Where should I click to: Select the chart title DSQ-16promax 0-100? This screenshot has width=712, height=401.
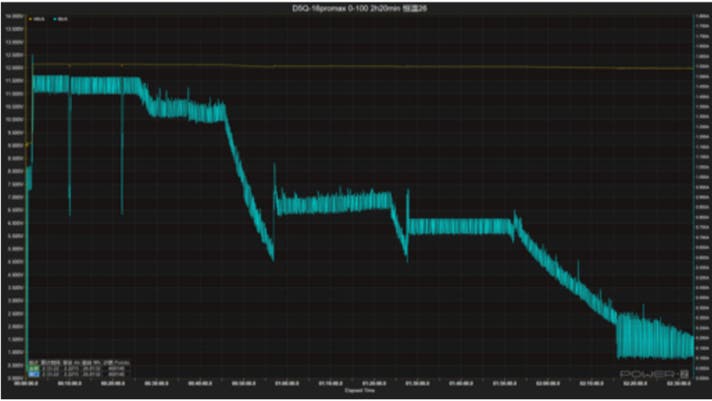pyautogui.click(x=356, y=7)
